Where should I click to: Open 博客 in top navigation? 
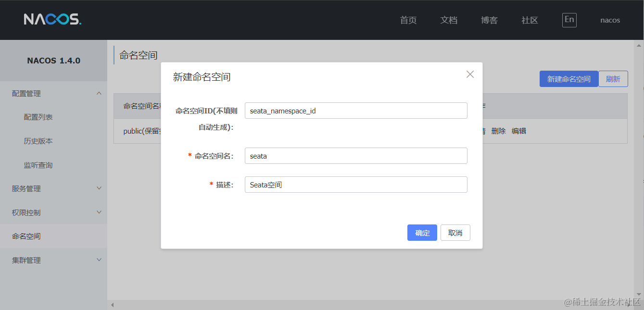489,20
